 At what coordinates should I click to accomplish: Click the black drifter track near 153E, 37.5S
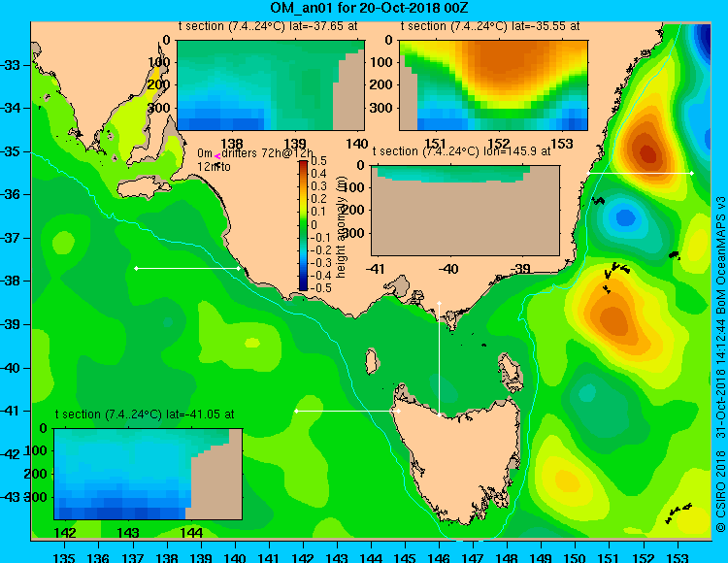click(x=675, y=255)
